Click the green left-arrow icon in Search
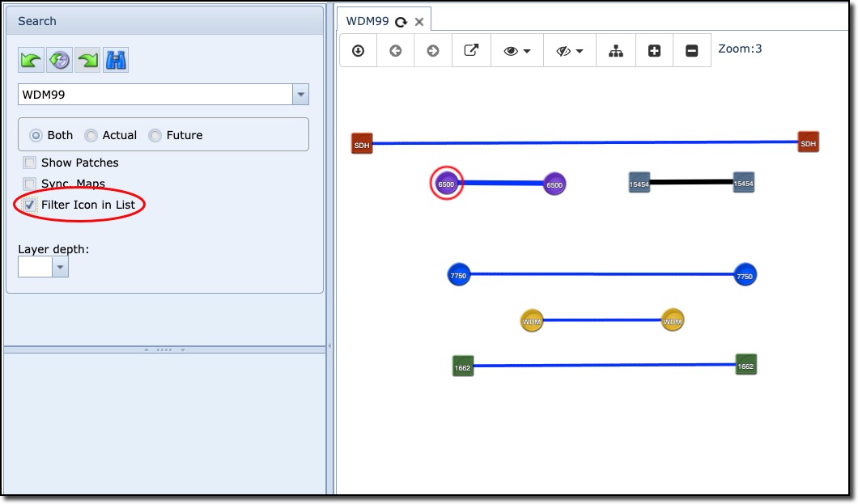The height and width of the screenshot is (504, 858). click(31, 60)
